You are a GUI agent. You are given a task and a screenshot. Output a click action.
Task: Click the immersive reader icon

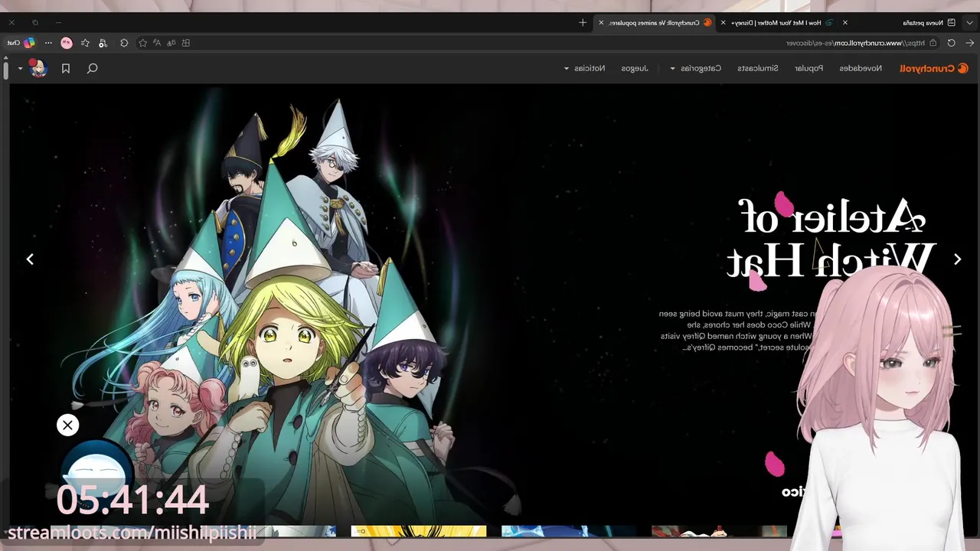pyautogui.click(x=171, y=43)
